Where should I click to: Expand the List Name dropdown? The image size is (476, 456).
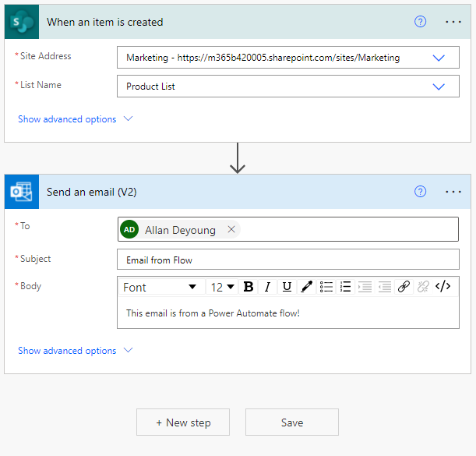439,87
